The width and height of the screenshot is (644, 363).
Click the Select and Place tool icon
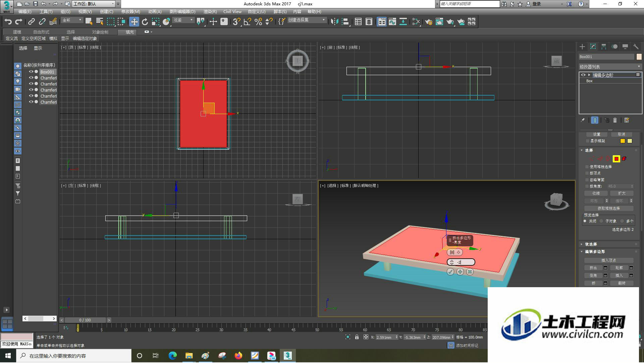166,22
